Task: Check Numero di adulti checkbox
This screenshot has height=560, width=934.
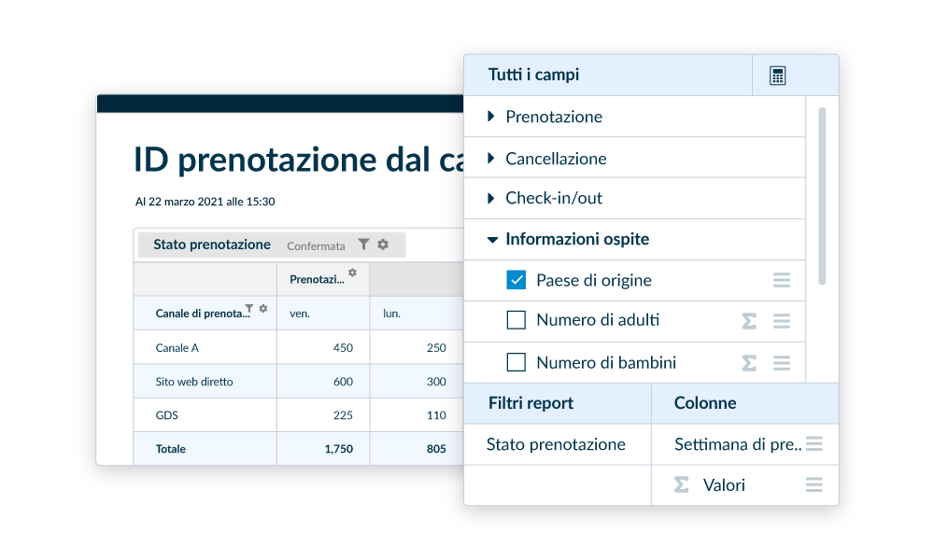Action: (516, 320)
